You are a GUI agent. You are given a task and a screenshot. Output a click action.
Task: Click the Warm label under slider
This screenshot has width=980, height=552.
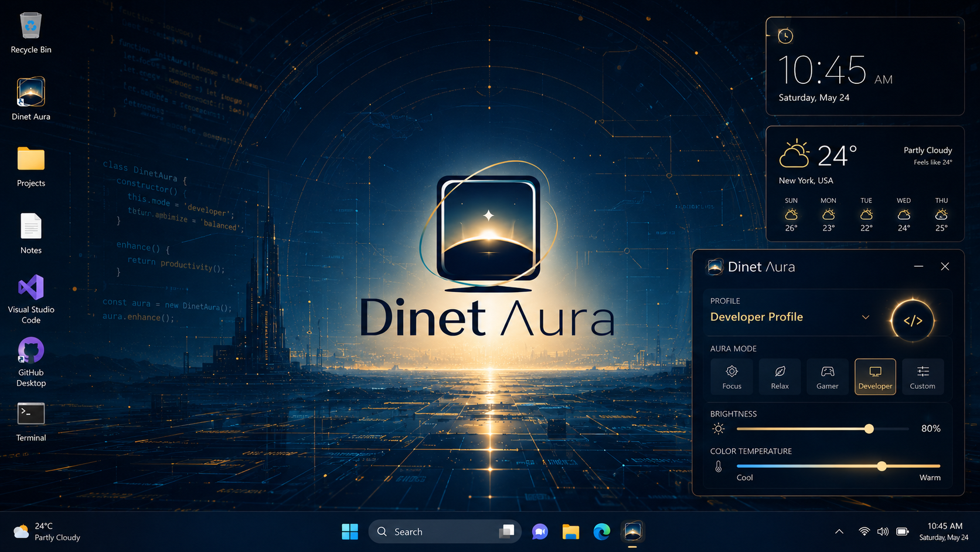click(930, 478)
